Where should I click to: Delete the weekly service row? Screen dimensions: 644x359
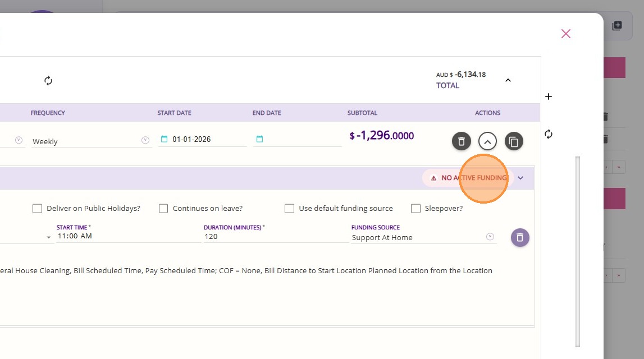(x=461, y=141)
